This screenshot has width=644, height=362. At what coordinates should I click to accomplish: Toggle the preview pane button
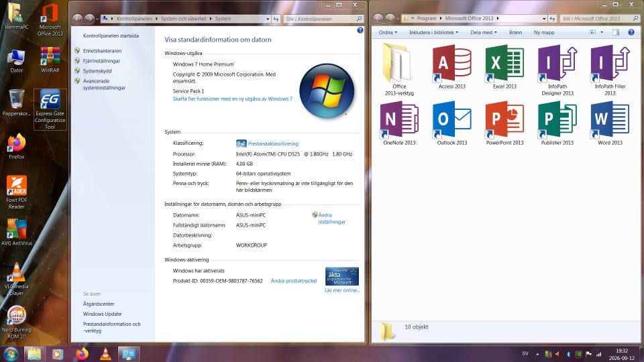tap(615, 32)
